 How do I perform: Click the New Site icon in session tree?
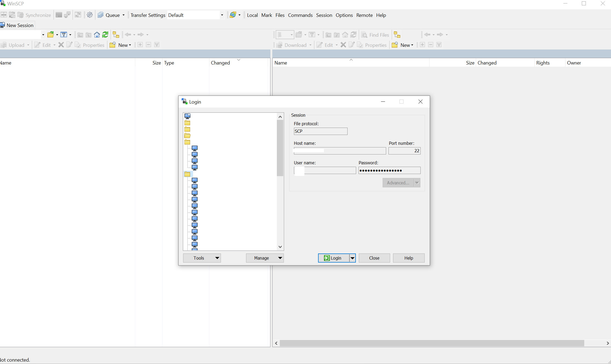point(187,116)
